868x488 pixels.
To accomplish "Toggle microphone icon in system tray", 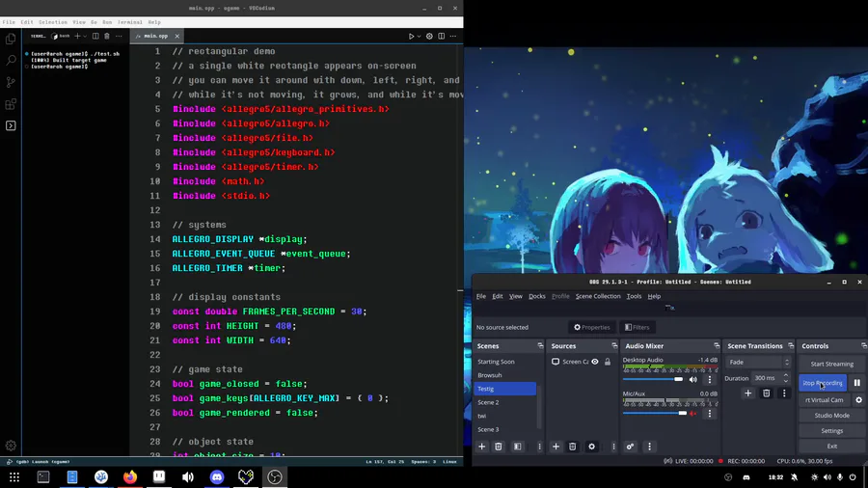I will tap(840, 477).
